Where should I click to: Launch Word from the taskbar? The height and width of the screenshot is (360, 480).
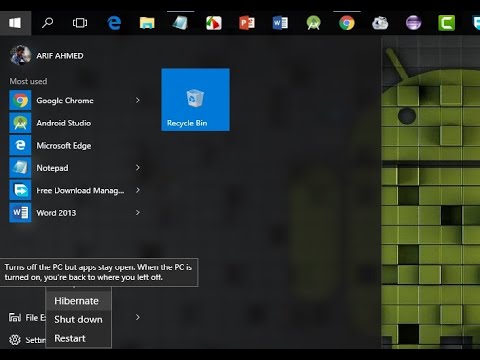click(280, 23)
